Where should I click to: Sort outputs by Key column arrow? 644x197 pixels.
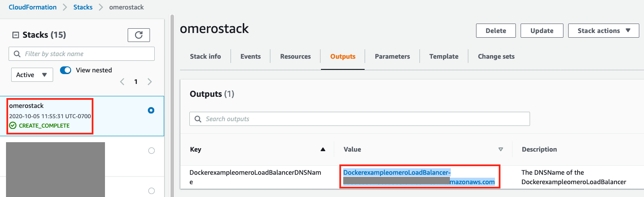coord(323,149)
